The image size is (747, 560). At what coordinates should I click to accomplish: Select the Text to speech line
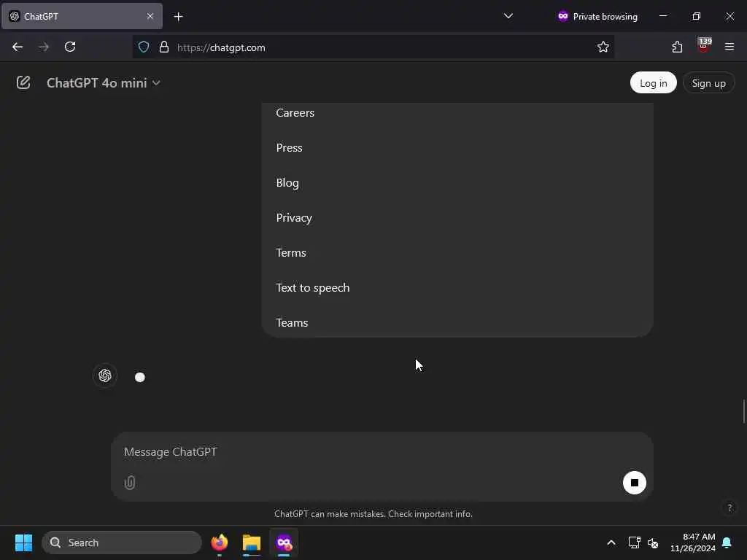click(x=312, y=287)
